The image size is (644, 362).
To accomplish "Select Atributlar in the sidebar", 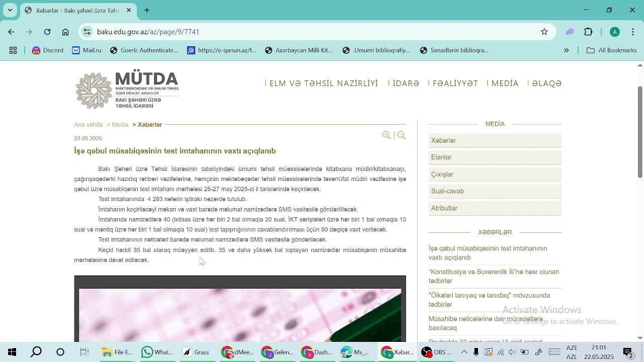I will tap(495, 208).
